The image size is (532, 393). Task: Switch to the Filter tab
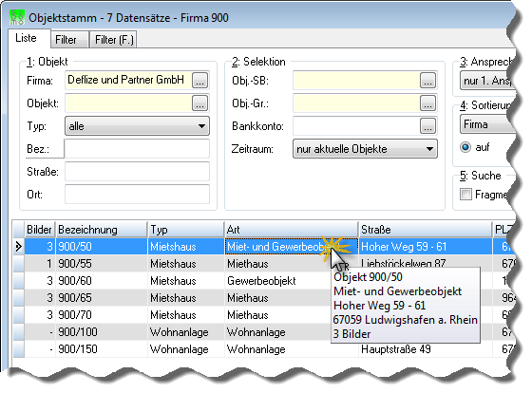pos(66,40)
